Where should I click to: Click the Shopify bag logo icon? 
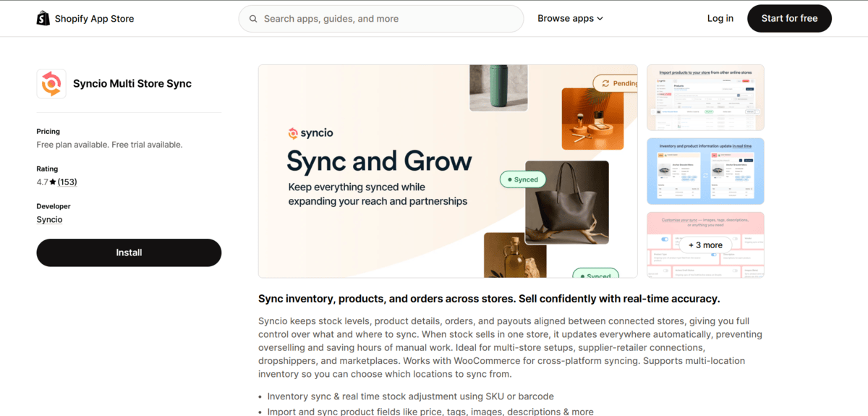43,18
